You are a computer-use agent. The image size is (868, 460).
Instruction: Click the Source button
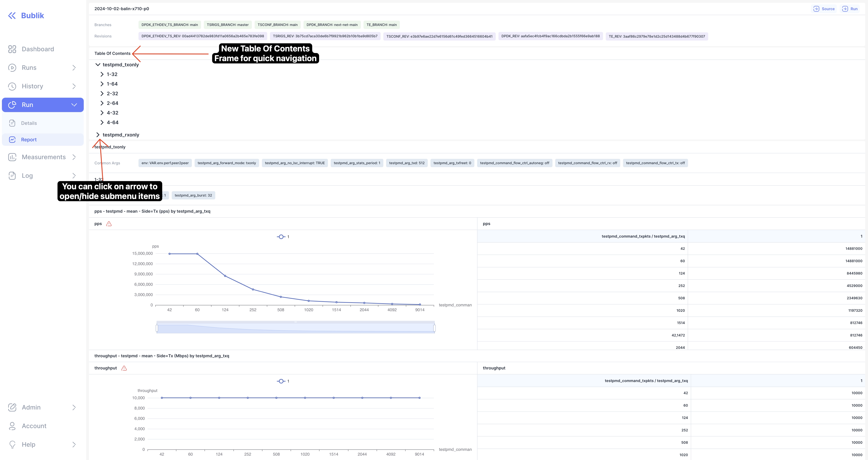824,9
